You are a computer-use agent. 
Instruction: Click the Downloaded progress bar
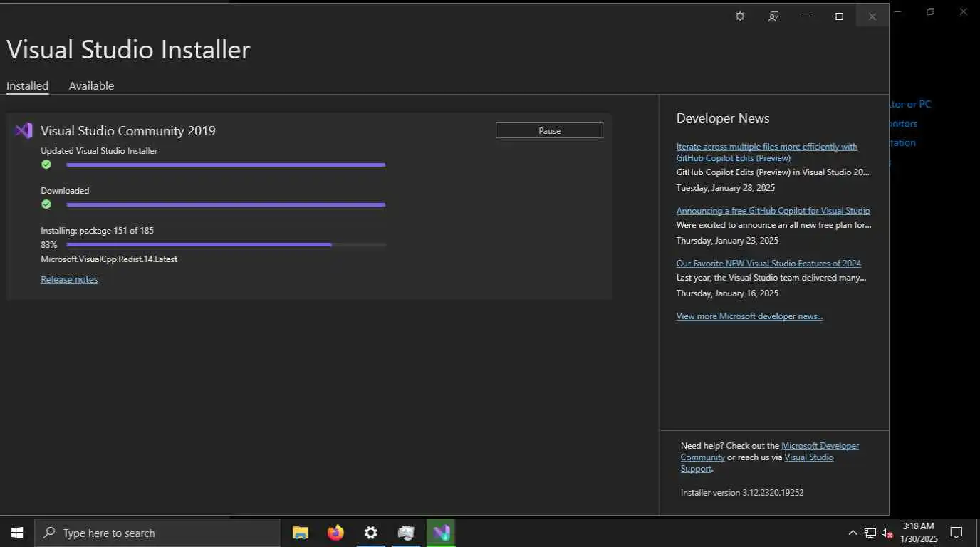tap(226, 204)
